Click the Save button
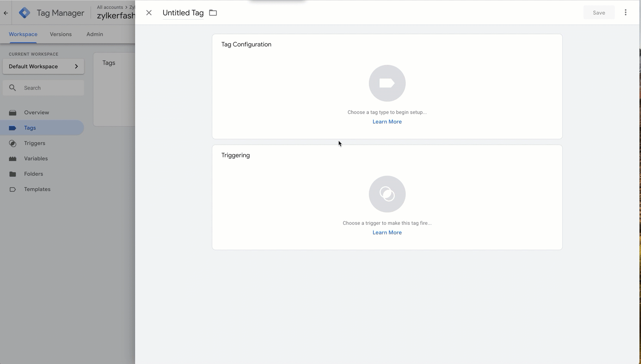Image resolution: width=641 pixels, height=364 pixels. coord(599,13)
